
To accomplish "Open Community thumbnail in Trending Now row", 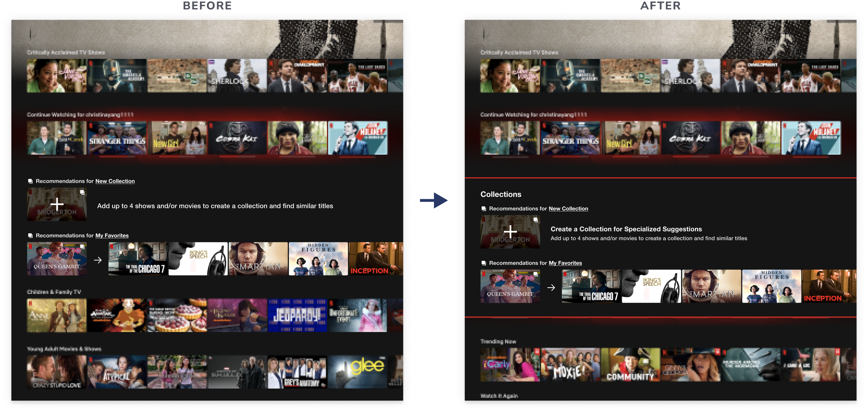I will tap(630, 364).
